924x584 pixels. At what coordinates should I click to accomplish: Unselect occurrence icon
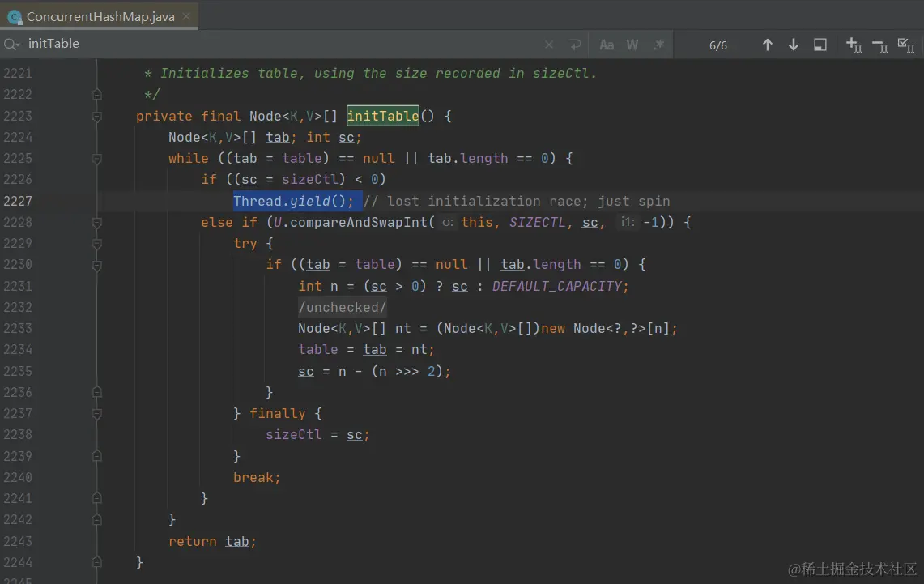tap(879, 45)
